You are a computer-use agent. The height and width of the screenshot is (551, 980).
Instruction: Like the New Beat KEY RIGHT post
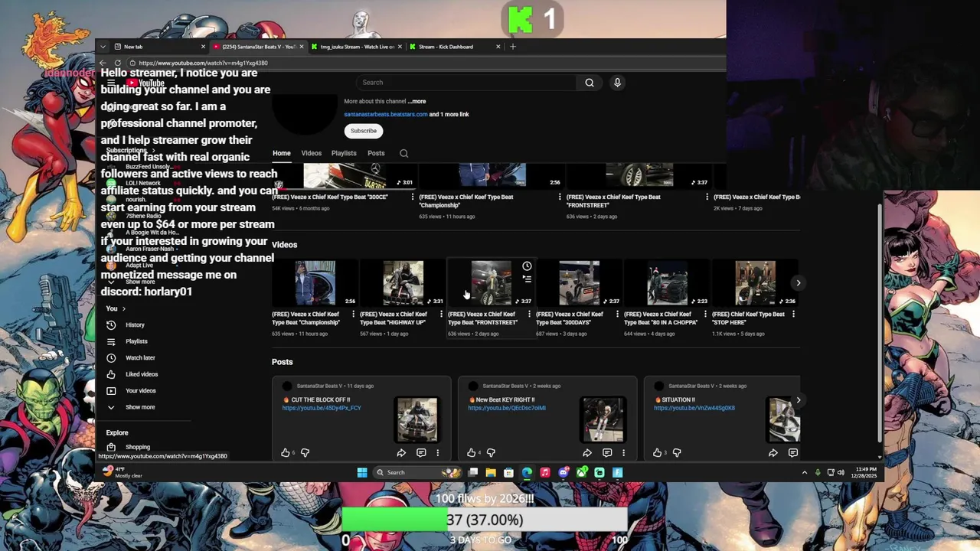tap(472, 453)
